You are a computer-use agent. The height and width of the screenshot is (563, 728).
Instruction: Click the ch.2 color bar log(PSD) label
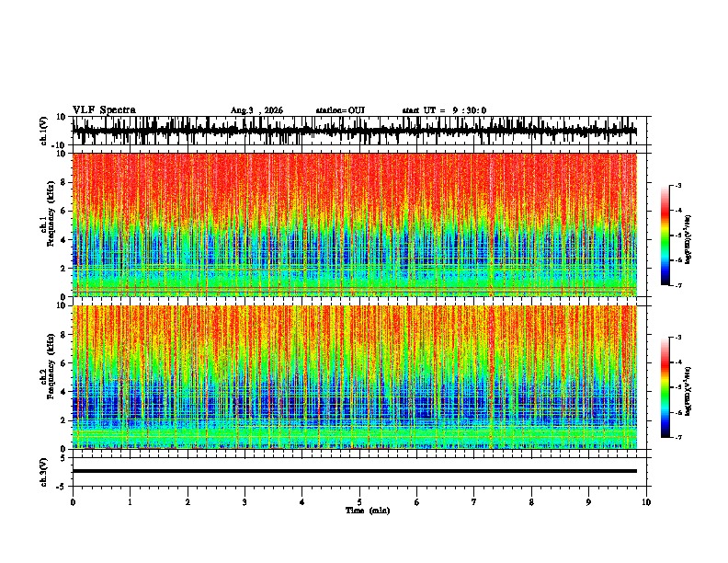(688, 392)
